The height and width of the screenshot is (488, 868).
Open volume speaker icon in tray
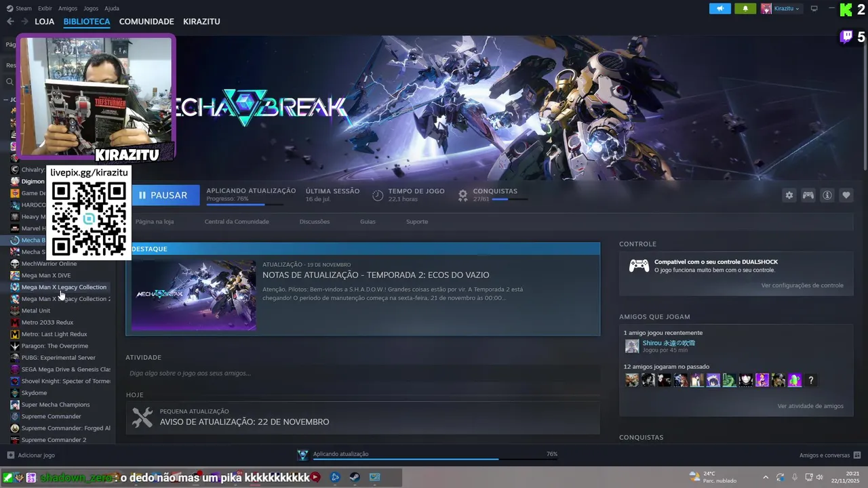tap(820, 477)
